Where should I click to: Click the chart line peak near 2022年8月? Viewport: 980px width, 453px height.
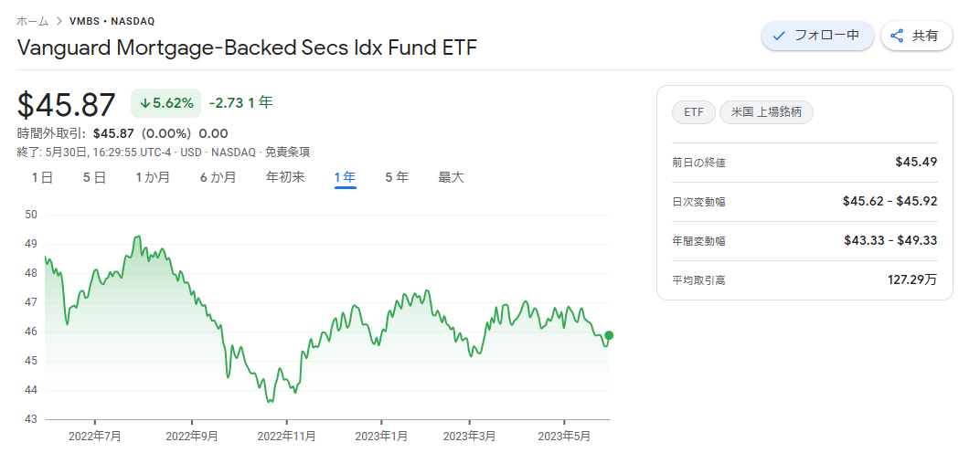click(138, 237)
